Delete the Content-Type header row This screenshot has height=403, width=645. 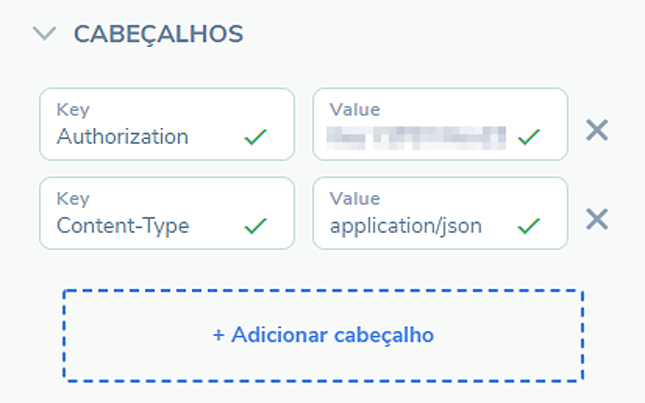pos(597,219)
